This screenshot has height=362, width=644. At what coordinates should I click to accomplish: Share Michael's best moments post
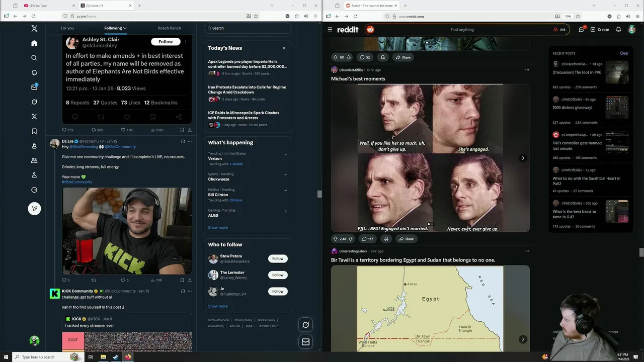(x=406, y=239)
